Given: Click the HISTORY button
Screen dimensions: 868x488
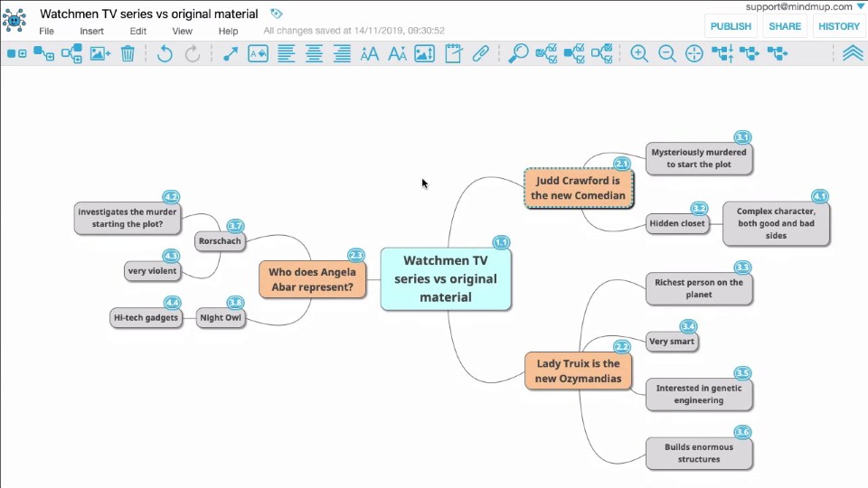Looking at the screenshot, I should pos(838,26).
